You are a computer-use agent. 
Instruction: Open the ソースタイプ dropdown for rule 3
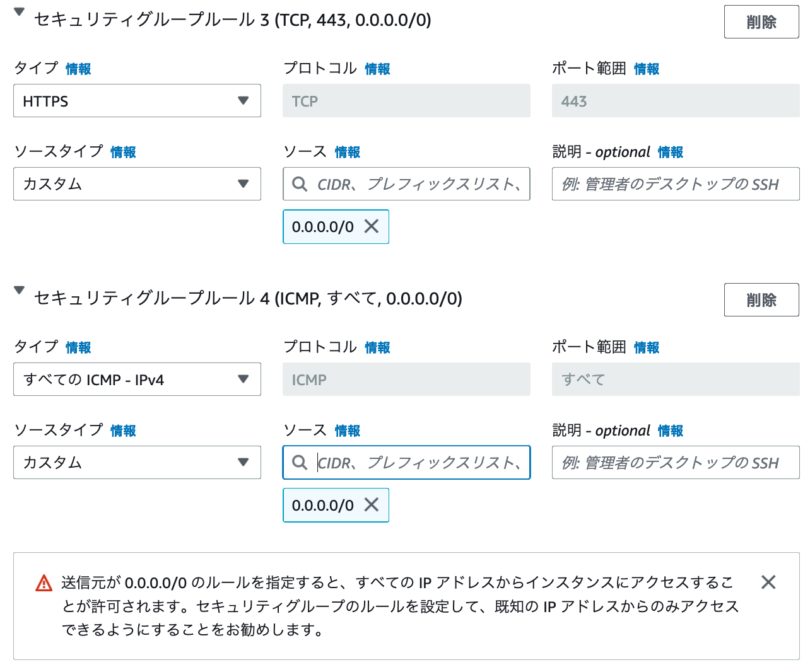click(137, 184)
